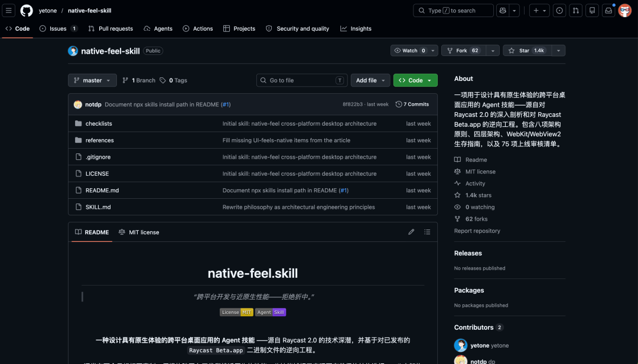This screenshot has width=638, height=364.
Task: Click the License MIT badge
Action: 236,312
